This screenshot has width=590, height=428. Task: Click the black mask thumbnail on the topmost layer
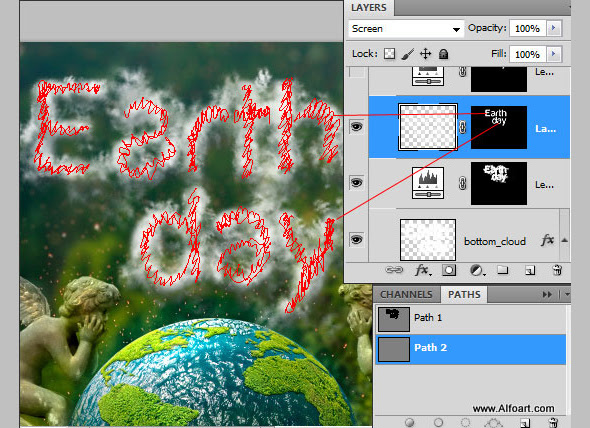(x=499, y=79)
